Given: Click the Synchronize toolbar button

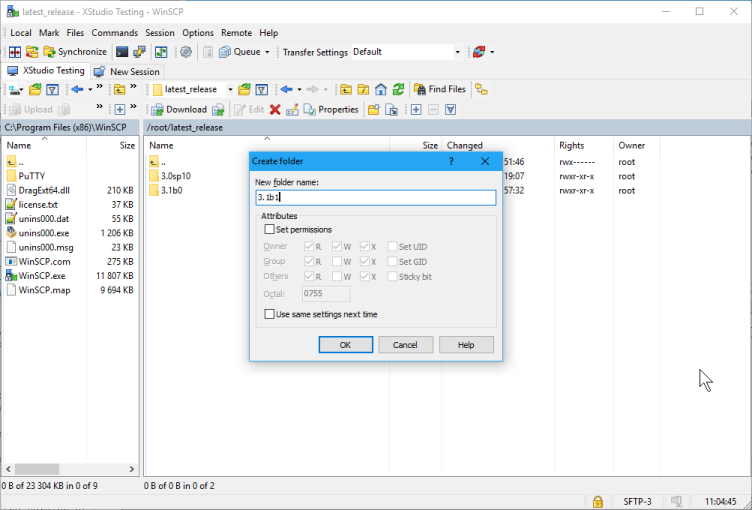Looking at the screenshot, I should click(75, 52).
